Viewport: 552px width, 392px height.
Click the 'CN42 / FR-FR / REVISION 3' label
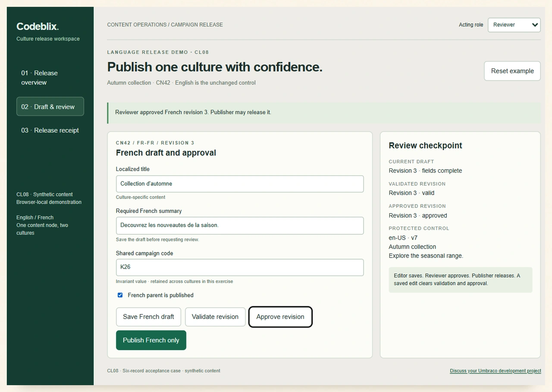[155, 143]
